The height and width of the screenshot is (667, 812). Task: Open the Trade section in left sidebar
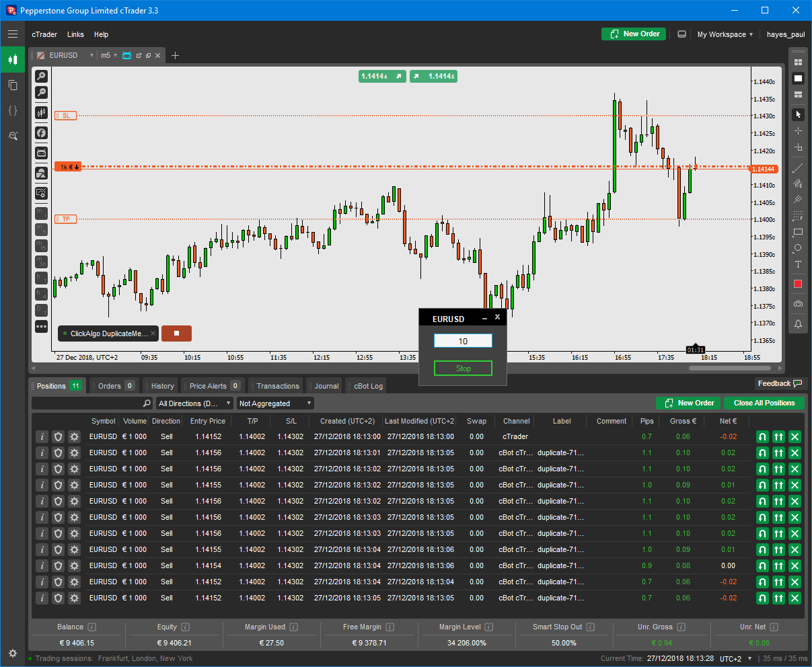click(x=13, y=59)
